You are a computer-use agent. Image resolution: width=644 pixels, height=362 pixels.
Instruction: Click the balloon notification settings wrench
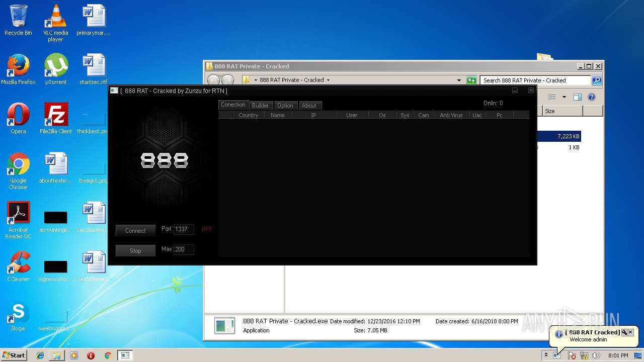click(624, 332)
